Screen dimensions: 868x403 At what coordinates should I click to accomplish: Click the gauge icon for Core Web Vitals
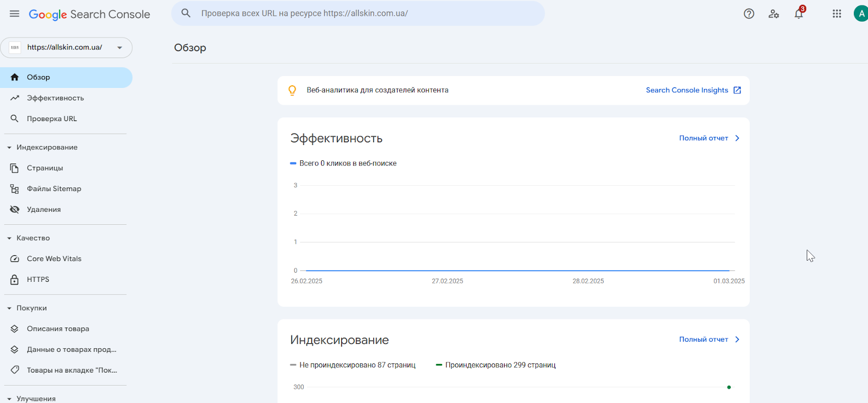pyautogui.click(x=15, y=259)
